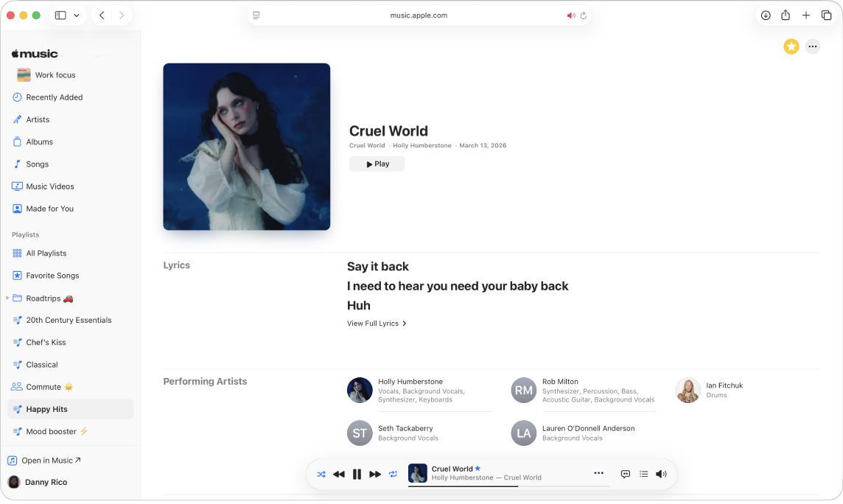
Task: Select the Happy Hits playlist
Action: click(71, 410)
